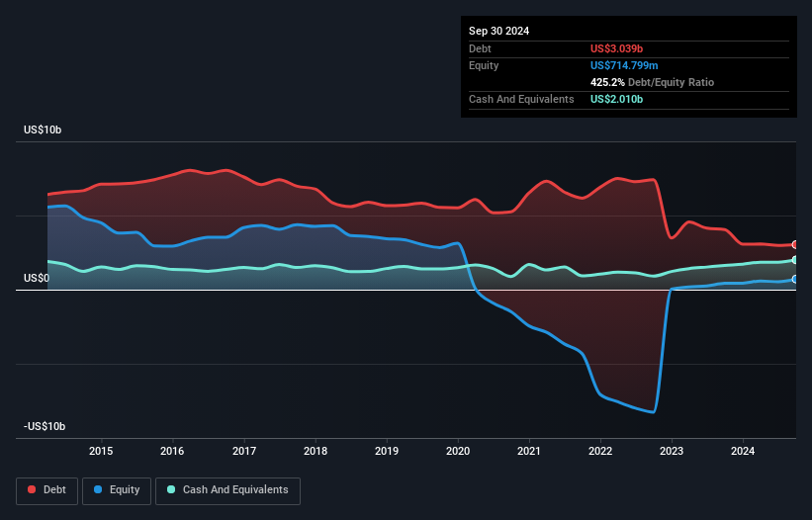The image size is (812, 520).
Task: Click the -US$10b y-axis label
Action: pos(45,426)
